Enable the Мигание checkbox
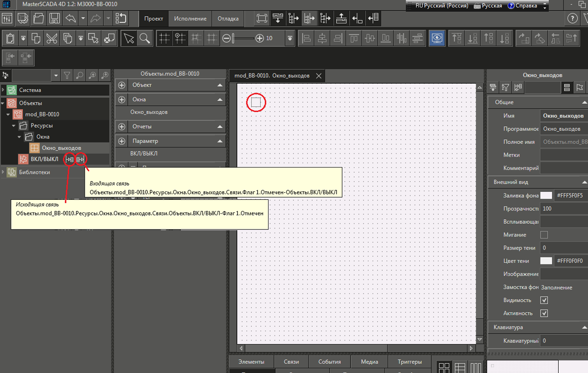Viewport: 588px width, 373px height. click(544, 235)
